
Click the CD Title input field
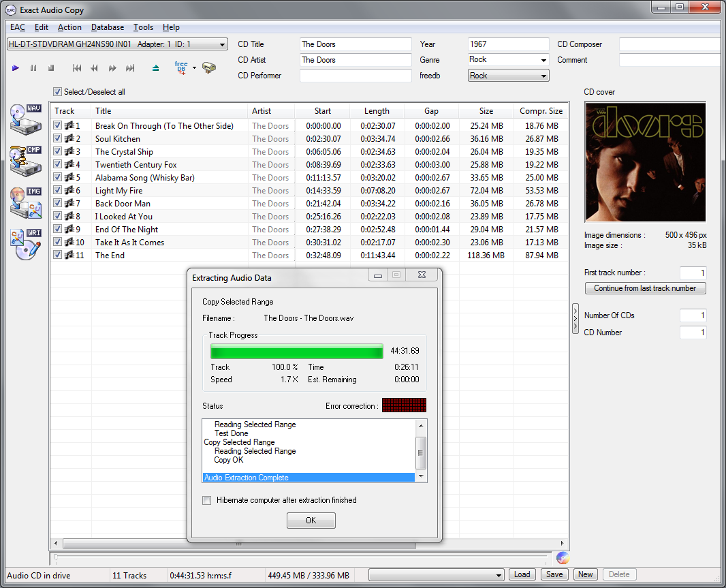point(356,44)
